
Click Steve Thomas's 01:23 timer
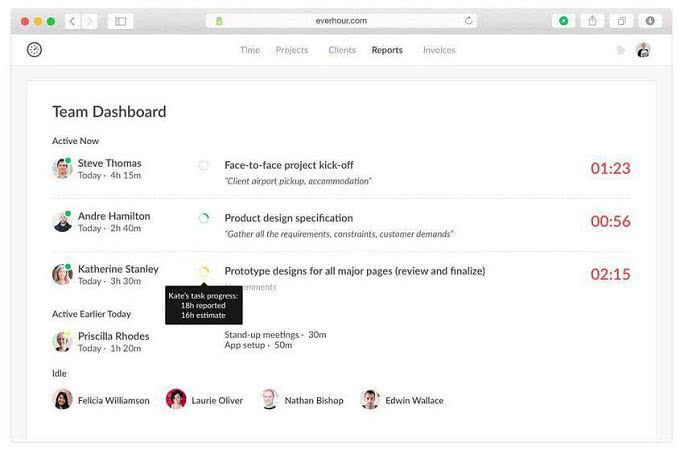click(x=610, y=168)
